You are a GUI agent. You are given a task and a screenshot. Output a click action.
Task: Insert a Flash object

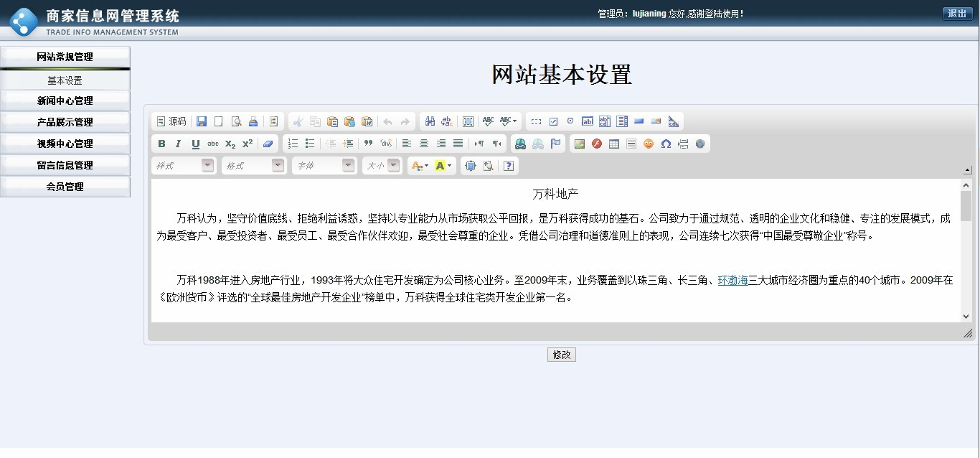[x=597, y=144]
